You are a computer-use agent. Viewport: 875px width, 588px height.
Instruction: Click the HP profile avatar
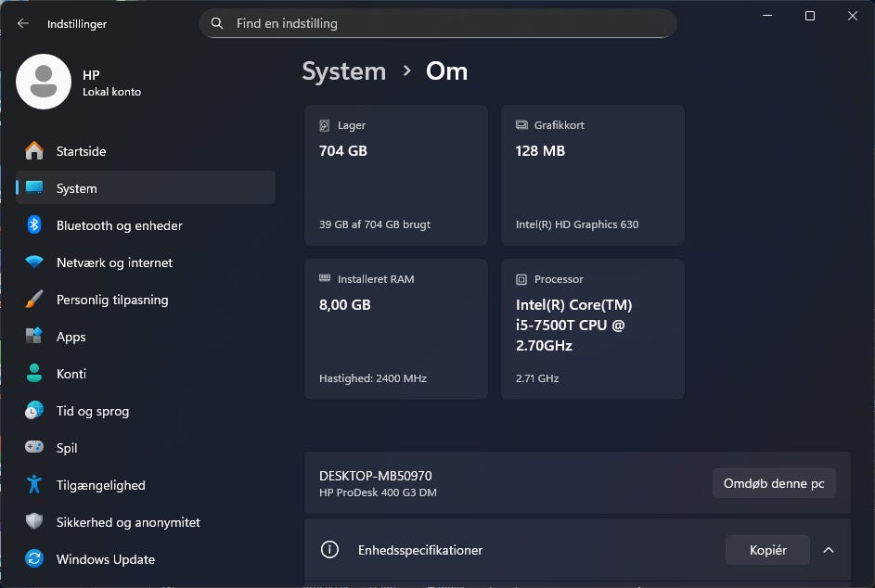pos(44,82)
